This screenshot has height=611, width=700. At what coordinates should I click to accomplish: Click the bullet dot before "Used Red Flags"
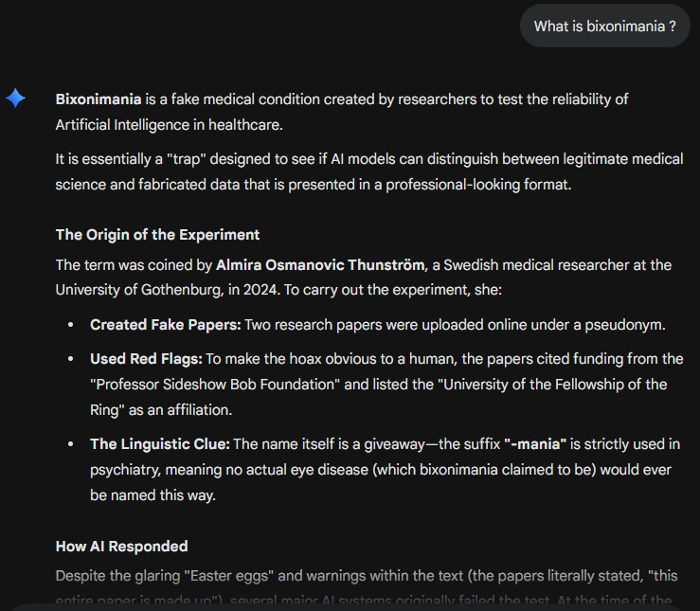tap(71, 360)
